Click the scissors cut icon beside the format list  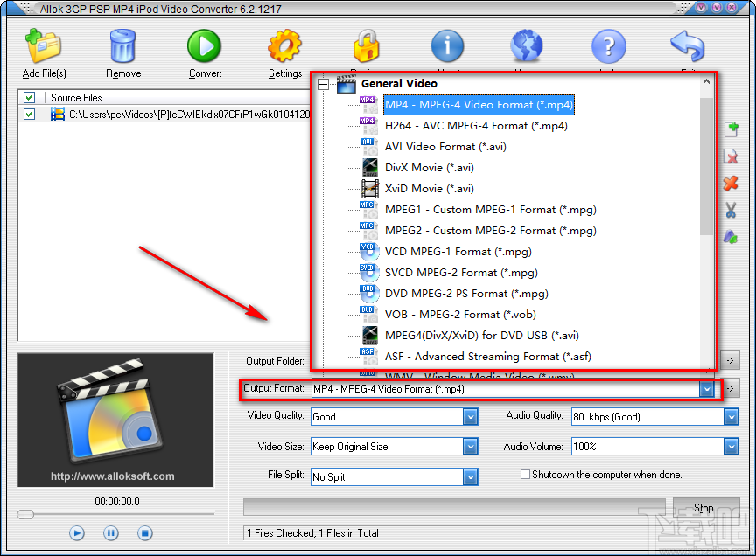coord(731,210)
